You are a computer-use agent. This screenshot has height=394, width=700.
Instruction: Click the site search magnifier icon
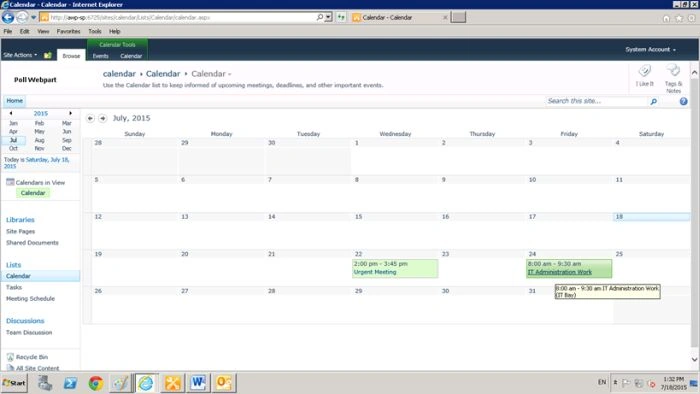tap(654, 101)
